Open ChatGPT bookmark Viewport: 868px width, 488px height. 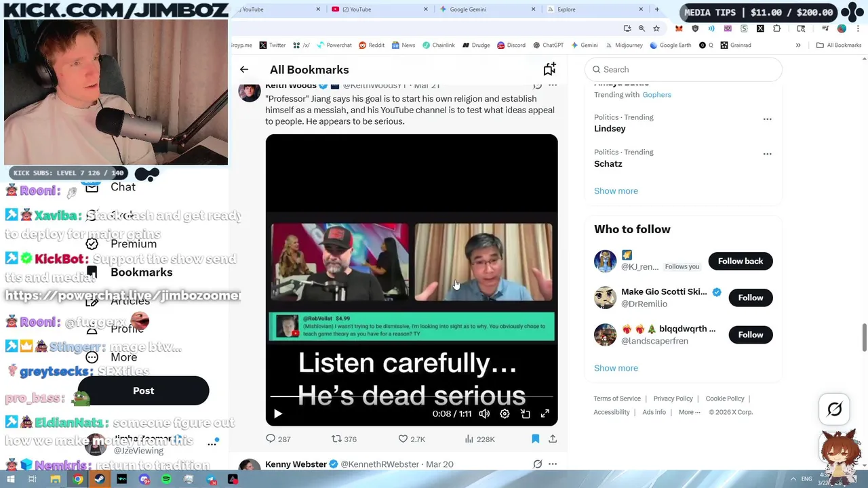click(x=548, y=45)
